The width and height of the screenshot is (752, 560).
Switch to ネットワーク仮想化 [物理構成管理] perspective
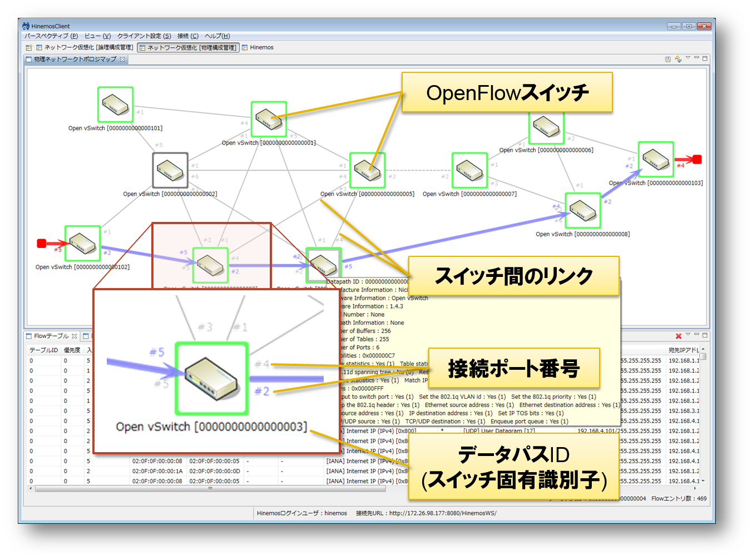tap(188, 48)
